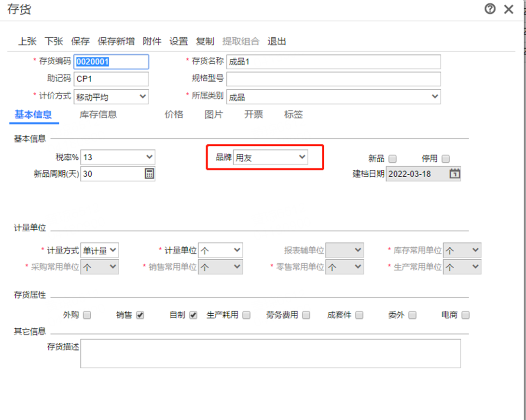Screen dimensions: 526x420
Task: Close the 存货 dialog with X
Action: click(509, 9)
